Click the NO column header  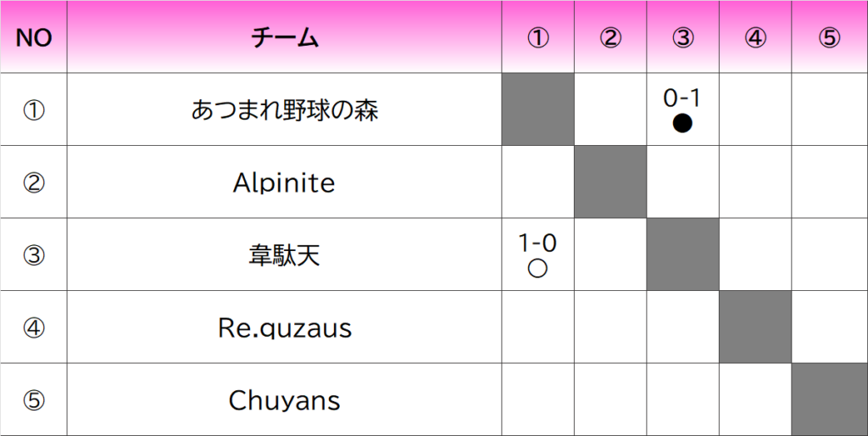(x=34, y=38)
